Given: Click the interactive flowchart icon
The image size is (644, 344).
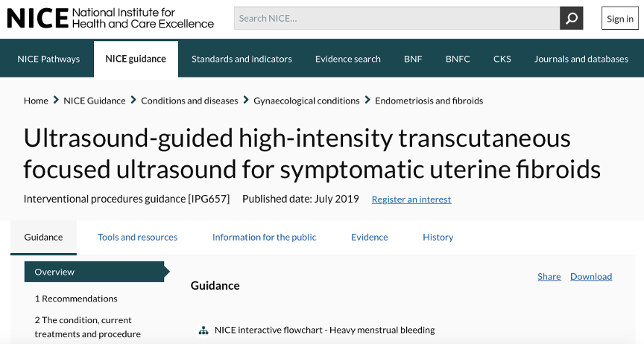Looking at the screenshot, I should coord(203,330).
